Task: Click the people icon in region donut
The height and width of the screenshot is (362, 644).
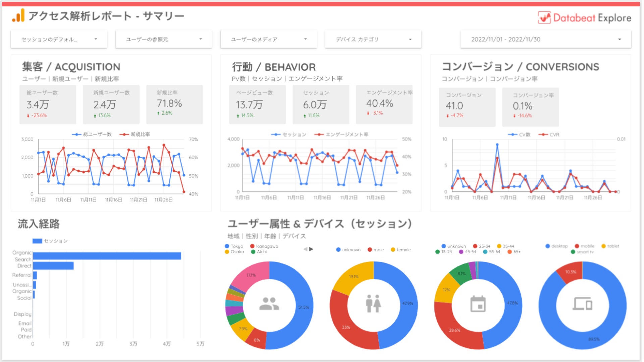Action: [x=269, y=304]
